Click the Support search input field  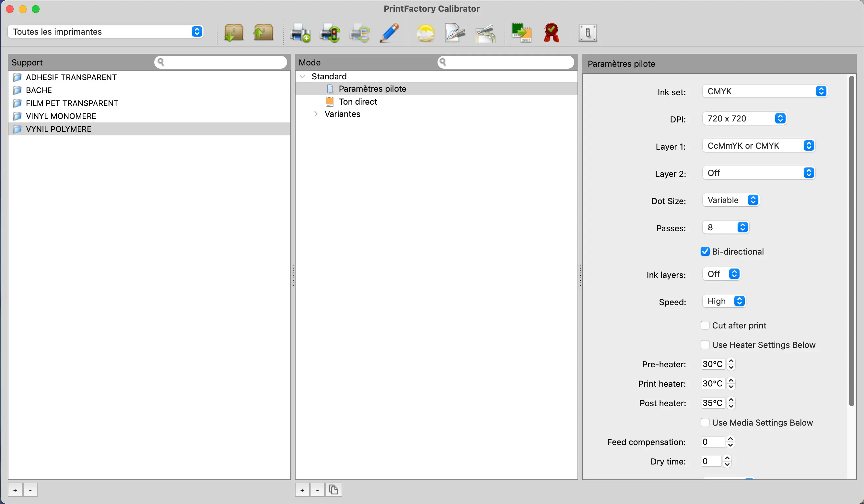[x=220, y=62]
